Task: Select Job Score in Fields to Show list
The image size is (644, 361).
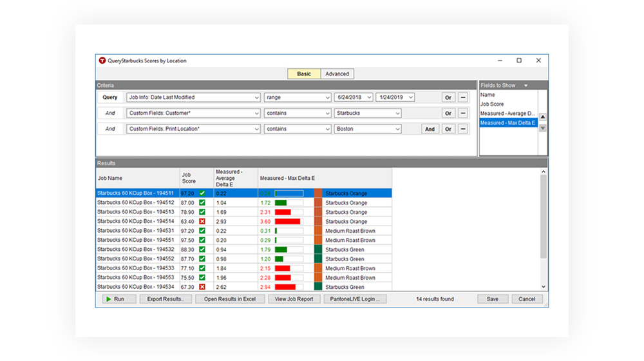Action: (492, 104)
